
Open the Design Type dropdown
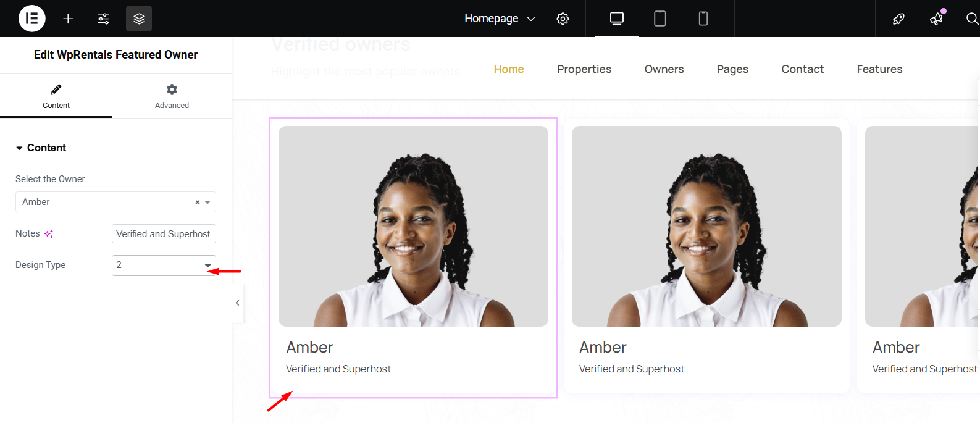pos(164,265)
